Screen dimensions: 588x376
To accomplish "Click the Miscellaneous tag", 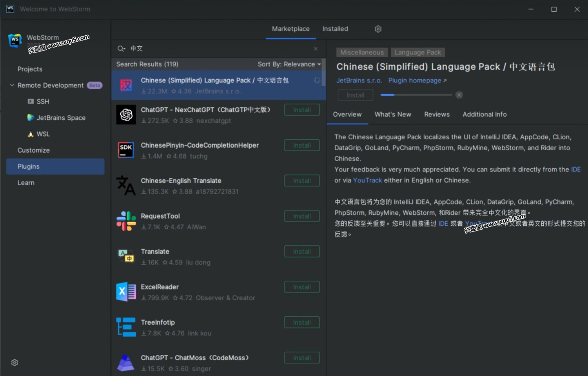I will 362,52.
